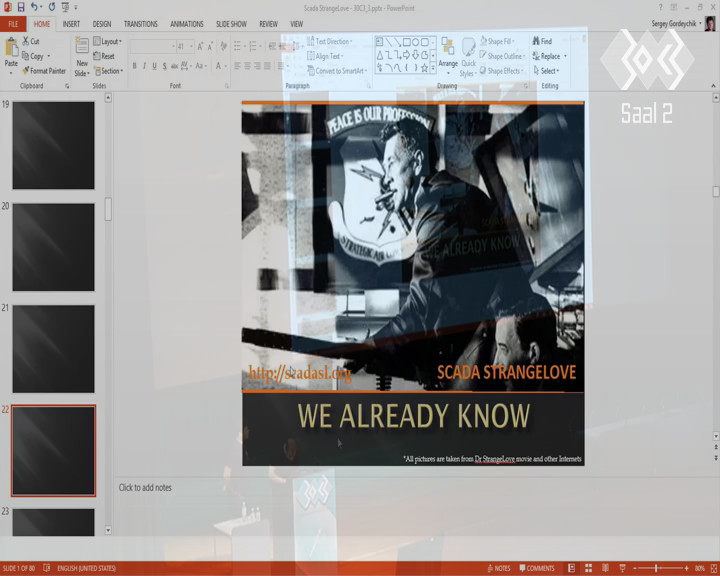Open the font size dropdown
Viewport: 720px width, 576px height.
tap(191, 46)
